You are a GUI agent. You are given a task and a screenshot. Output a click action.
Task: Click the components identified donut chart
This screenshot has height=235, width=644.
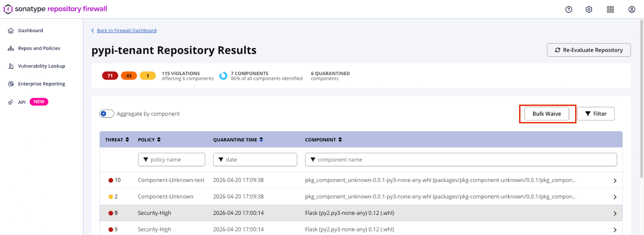click(x=223, y=76)
